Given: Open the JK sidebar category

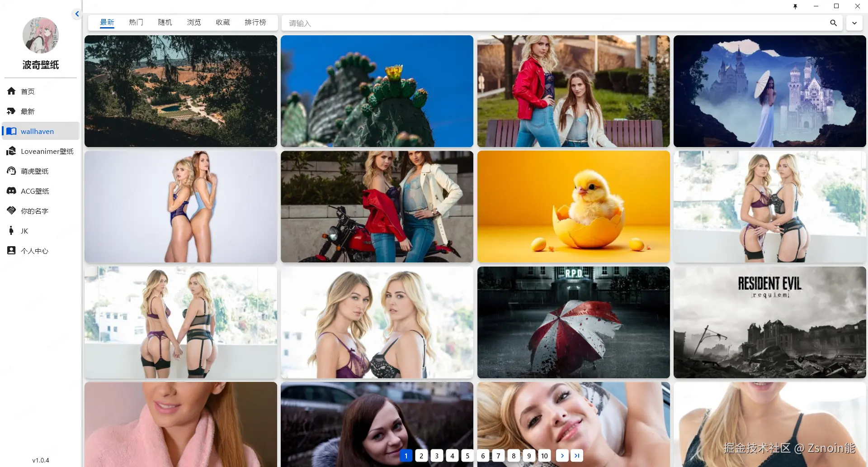Looking at the screenshot, I should (41, 231).
